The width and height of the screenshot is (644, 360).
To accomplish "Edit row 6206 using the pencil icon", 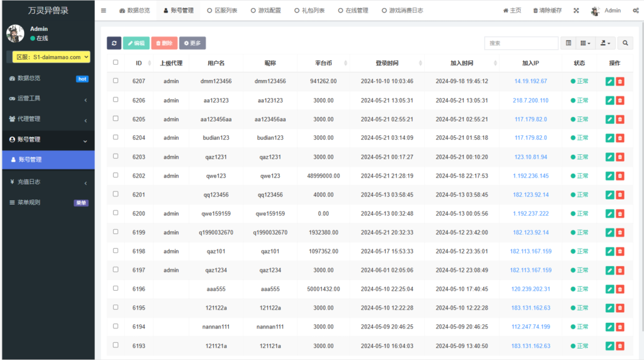I will pos(610,100).
